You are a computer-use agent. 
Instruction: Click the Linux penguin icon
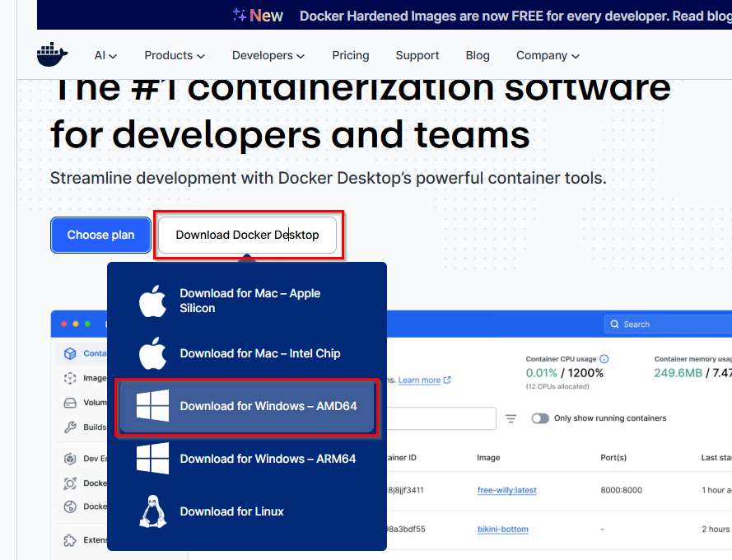point(152,511)
